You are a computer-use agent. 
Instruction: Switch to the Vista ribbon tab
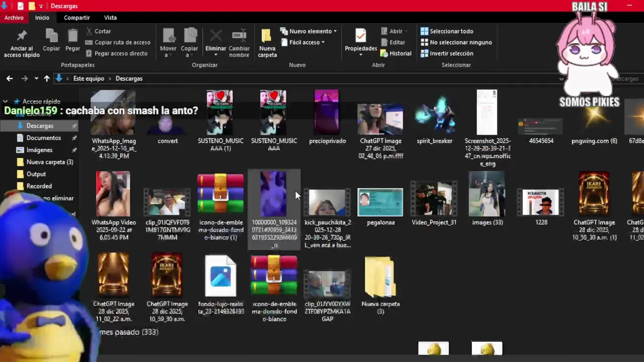point(110,18)
